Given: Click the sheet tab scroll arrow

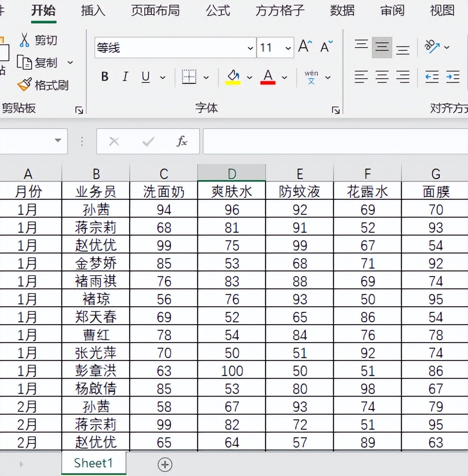Looking at the screenshot, I should click(x=21, y=464).
